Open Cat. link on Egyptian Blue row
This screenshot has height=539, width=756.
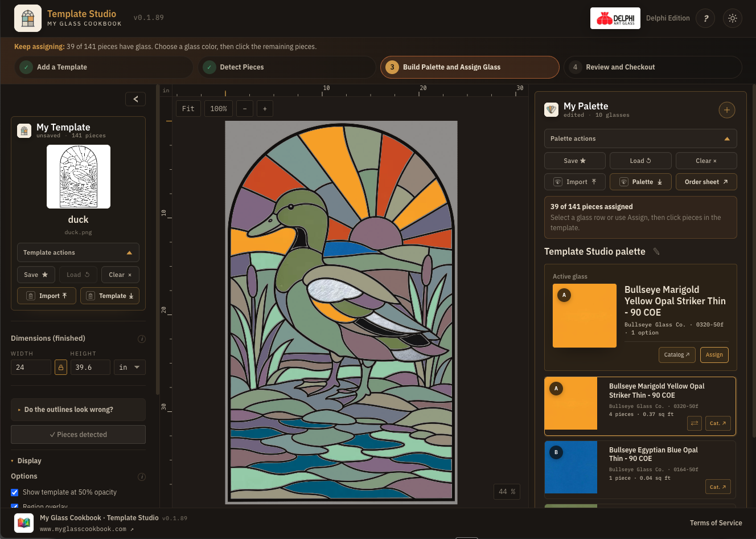point(718,487)
